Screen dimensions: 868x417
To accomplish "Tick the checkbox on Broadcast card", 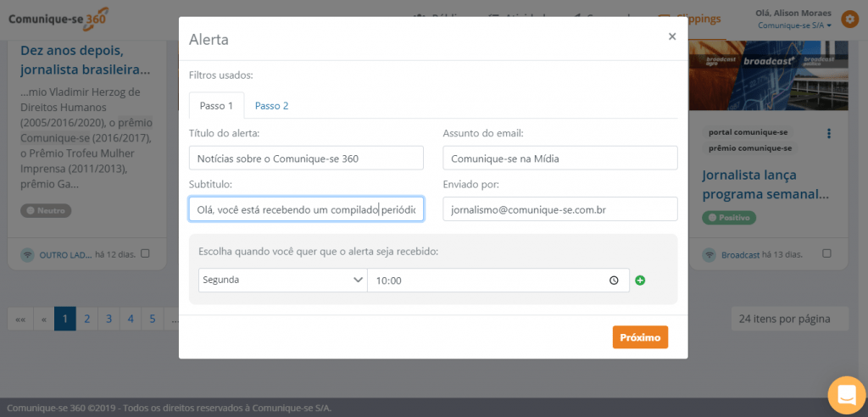I will pos(826,253).
